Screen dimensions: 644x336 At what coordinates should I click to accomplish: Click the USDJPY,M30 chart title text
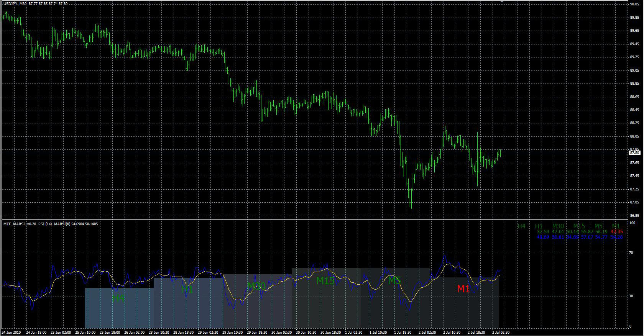click(x=15, y=3)
